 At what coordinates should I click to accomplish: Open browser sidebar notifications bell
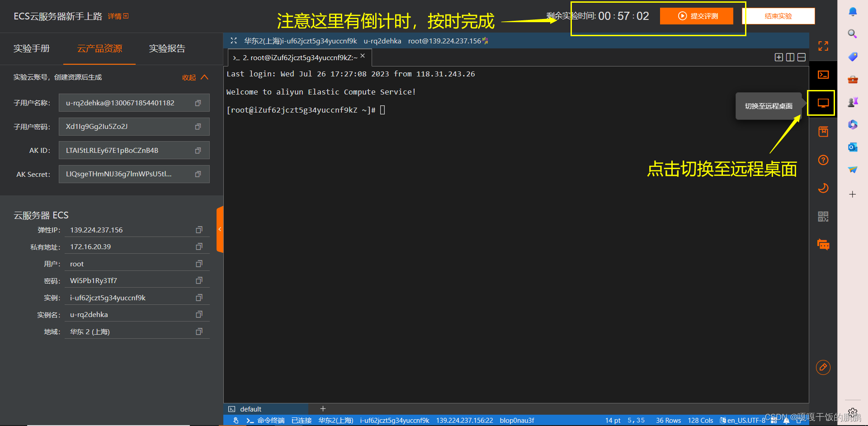tap(852, 12)
